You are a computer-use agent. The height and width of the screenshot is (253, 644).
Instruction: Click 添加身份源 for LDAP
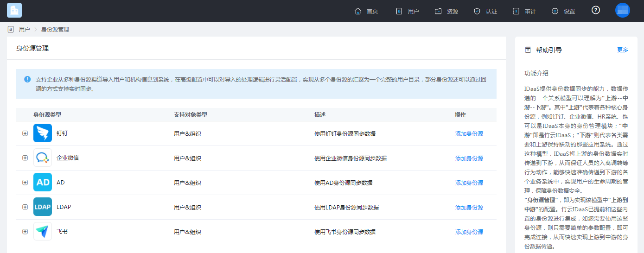pos(469,208)
